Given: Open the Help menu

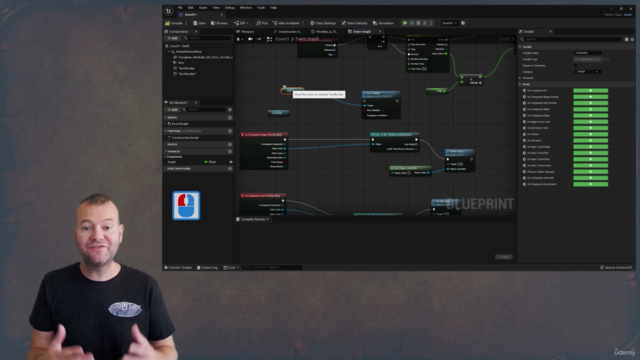Looking at the screenshot, I should (273, 8).
